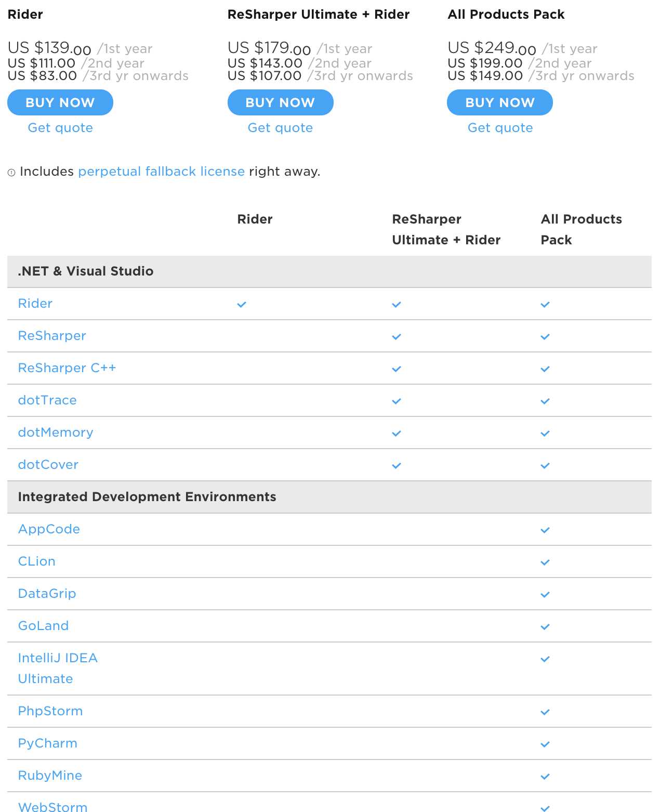Click All Products Pack checkmark for PyCharm
The width and height of the screenshot is (660, 812).
545,744
